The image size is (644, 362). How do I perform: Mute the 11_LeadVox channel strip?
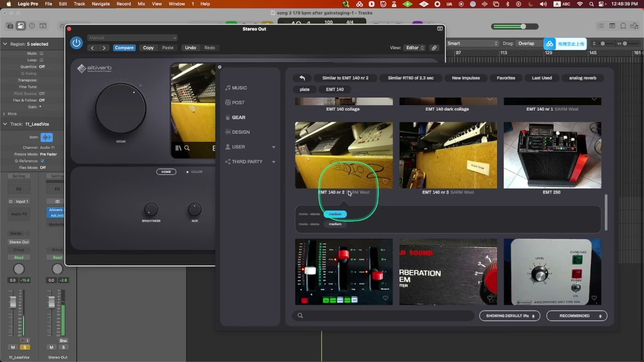(13, 347)
